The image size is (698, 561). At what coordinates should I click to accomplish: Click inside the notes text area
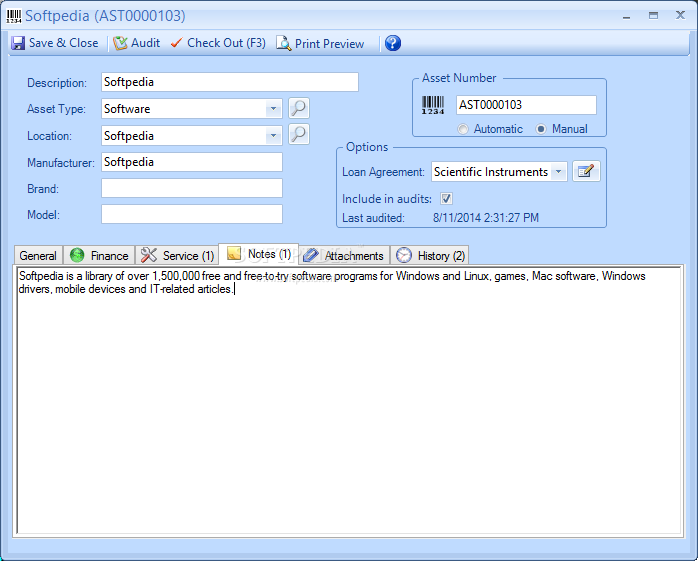(x=349, y=401)
